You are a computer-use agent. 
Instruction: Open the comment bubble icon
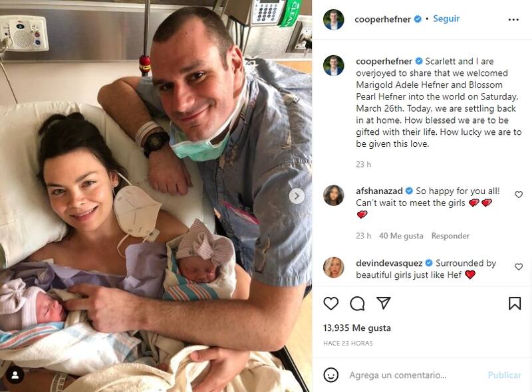pos(357,303)
